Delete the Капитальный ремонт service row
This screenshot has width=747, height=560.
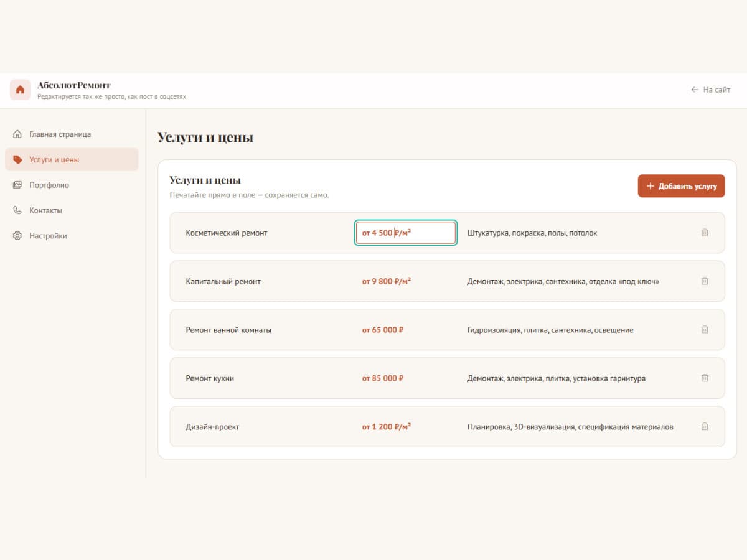705,281
